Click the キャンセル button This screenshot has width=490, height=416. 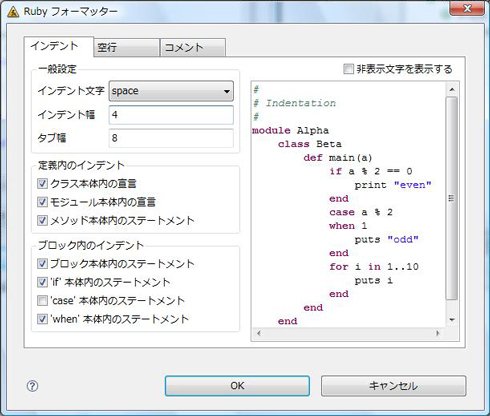point(393,386)
